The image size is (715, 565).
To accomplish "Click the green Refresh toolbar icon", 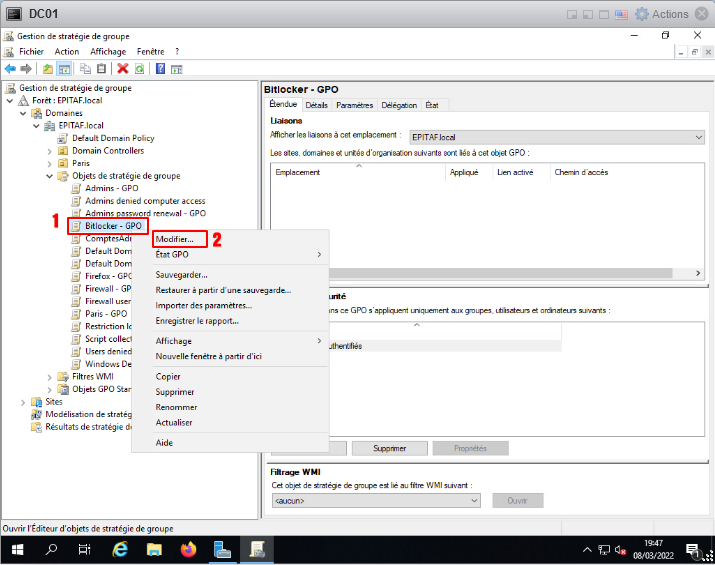I will 139,69.
